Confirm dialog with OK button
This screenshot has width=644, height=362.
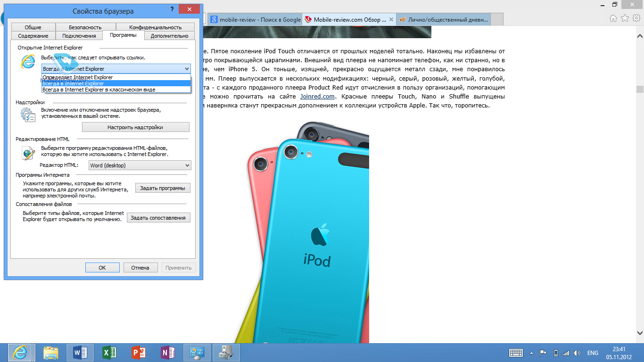click(102, 268)
